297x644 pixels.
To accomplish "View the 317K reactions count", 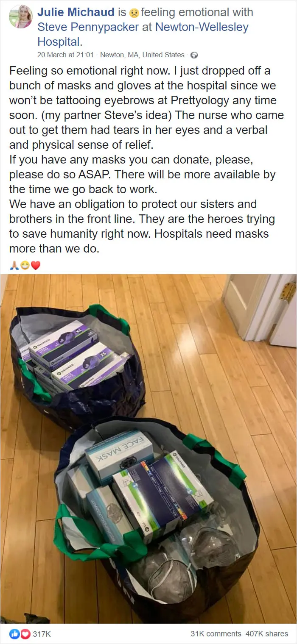I will click(41, 634).
